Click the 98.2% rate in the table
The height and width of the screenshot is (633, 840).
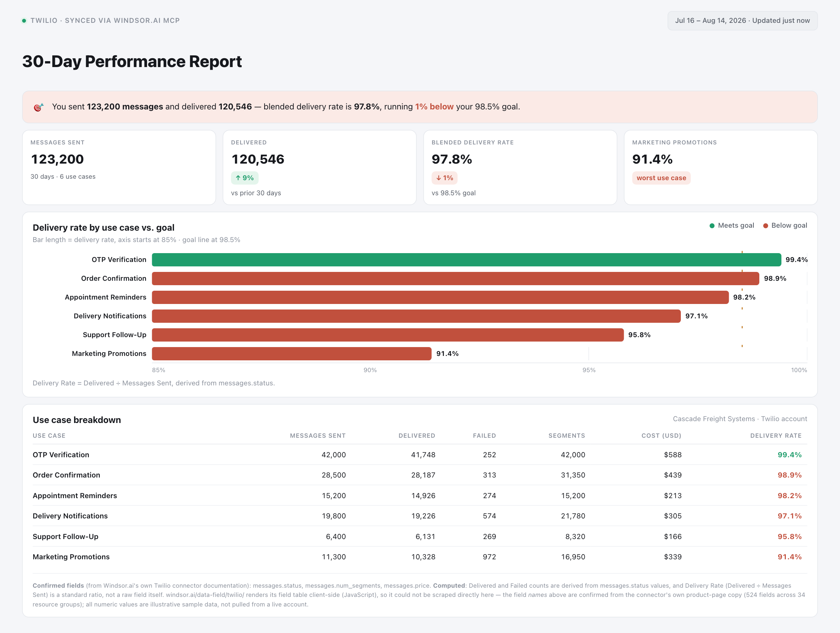790,496
